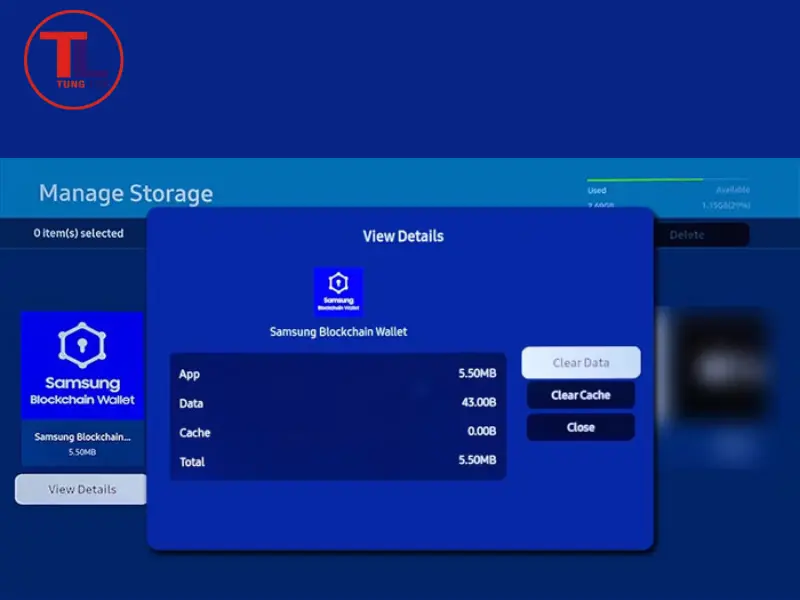
Task: Select the App size row
Action: coord(338,374)
